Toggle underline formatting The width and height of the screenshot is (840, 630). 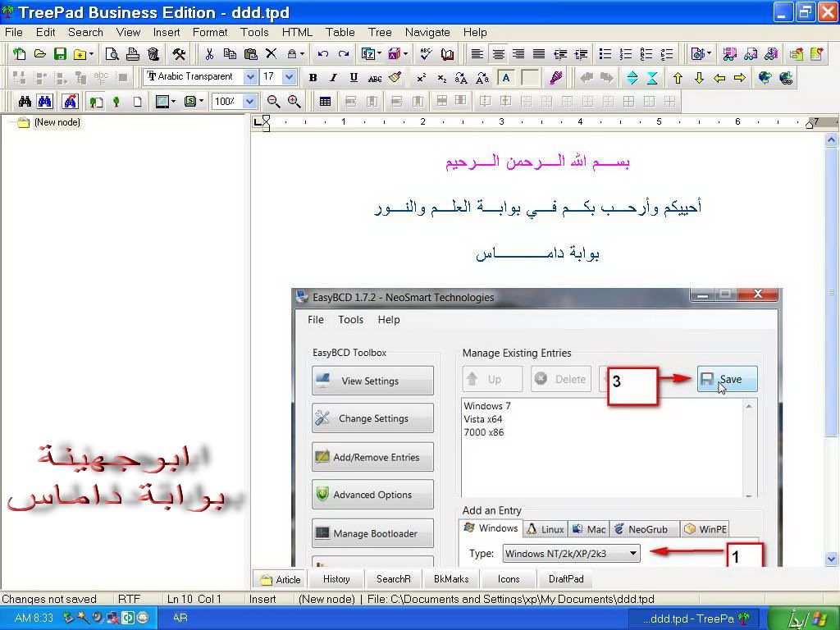[x=354, y=78]
